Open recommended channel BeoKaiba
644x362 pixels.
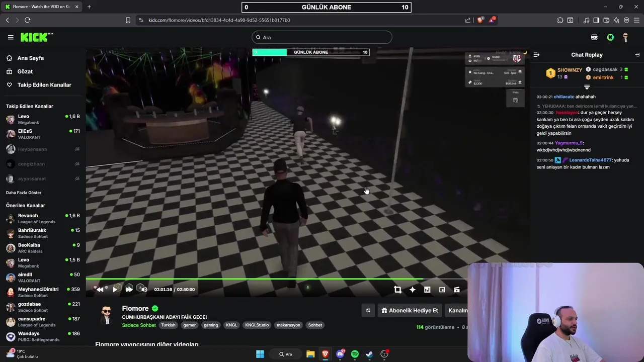click(43, 248)
